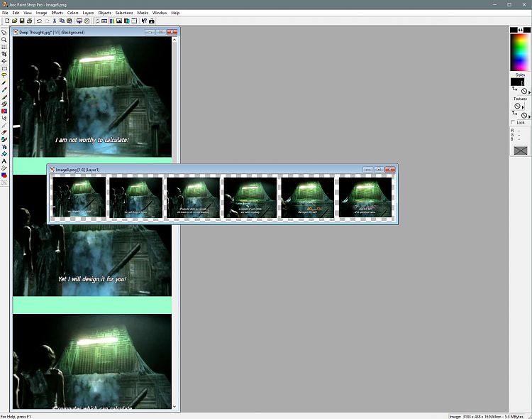The image size is (532, 419).
Task: Select the Retouch tool
Action: point(4,119)
